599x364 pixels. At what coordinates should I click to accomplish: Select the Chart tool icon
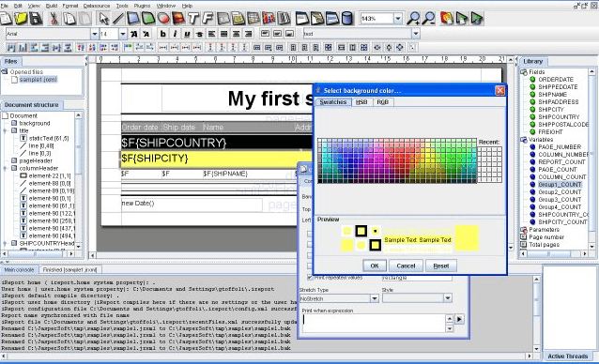(x=269, y=19)
